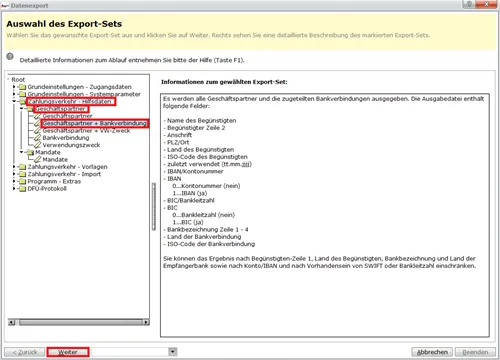This screenshot has height=360, width=500.
Task: Click the tree horizontal scrollbar thumb
Action: pyautogui.click(x=81, y=322)
